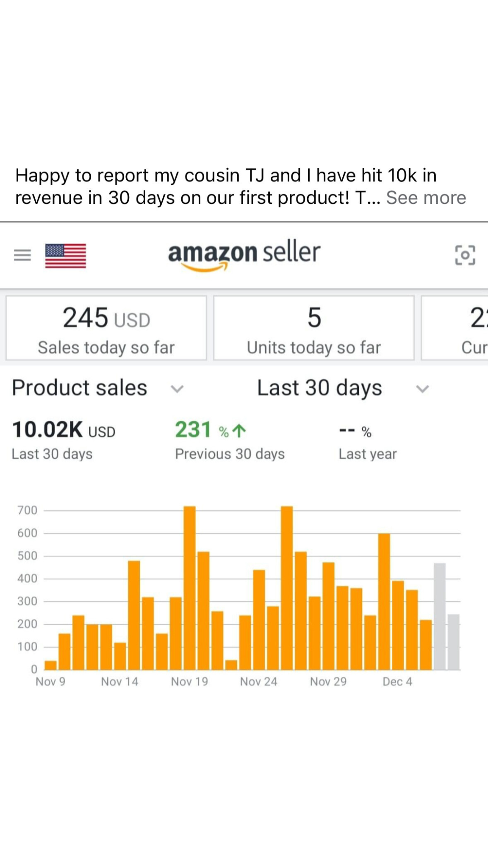Select the last gray bar in chart
488x868 pixels.
click(x=453, y=642)
